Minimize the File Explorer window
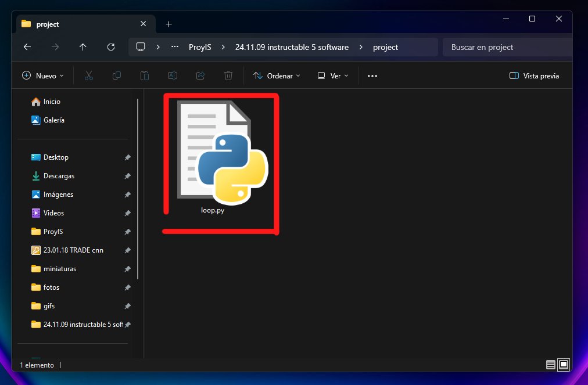The image size is (588, 385). (506, 19)
